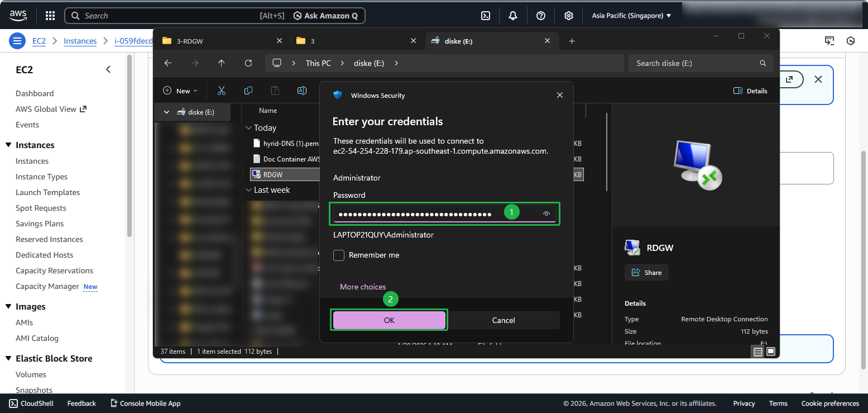Open AWS CloudShell icon in top bar
The width and height of the screenshot is (868, 413).
click(486, 16)
